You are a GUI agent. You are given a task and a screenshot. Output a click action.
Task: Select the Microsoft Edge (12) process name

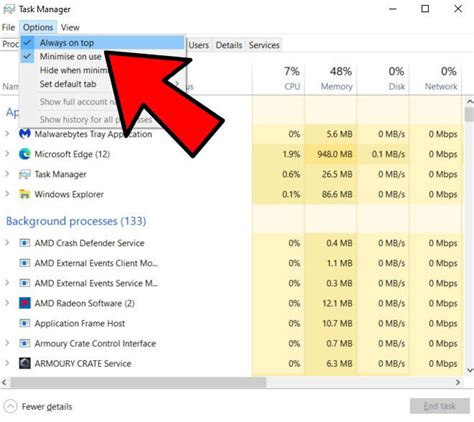[x=72, y=154]
